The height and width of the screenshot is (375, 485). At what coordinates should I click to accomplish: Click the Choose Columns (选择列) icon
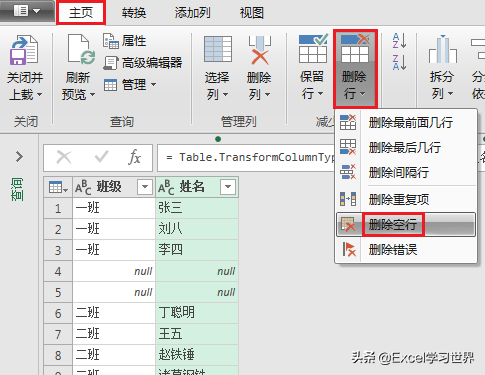click(218, 49)
